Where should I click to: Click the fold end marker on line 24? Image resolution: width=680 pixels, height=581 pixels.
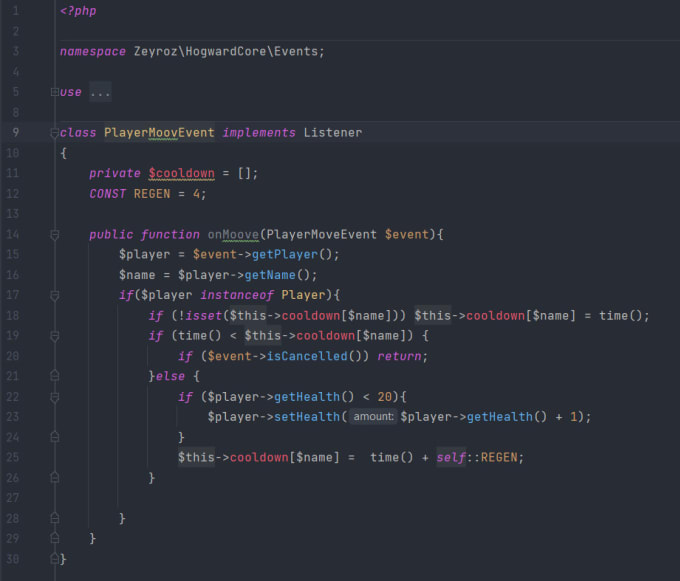coord(55,437)
